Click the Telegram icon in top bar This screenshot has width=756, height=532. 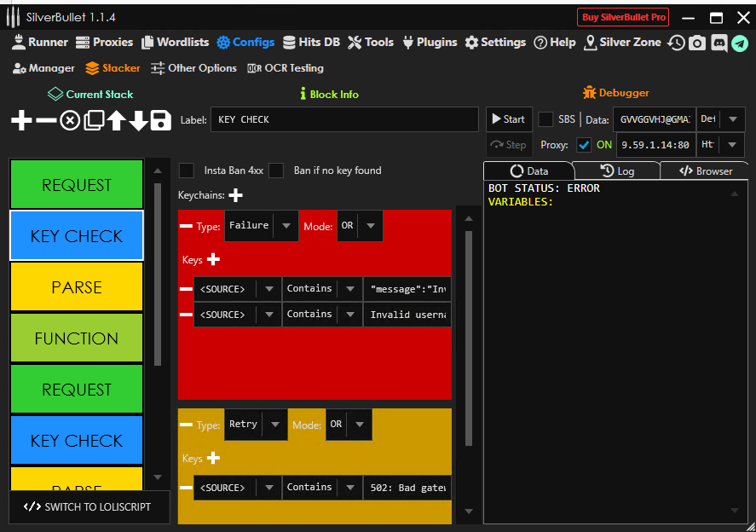pyautogui.click(x=740, y=43)
